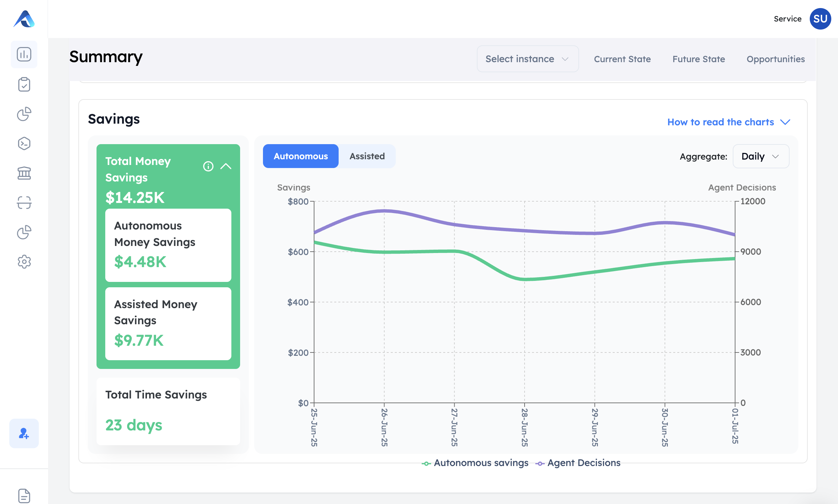The height and width of the screenshot is (504, 838).
Task: Click the $800 y-axis label
Action: click(298, 202)
